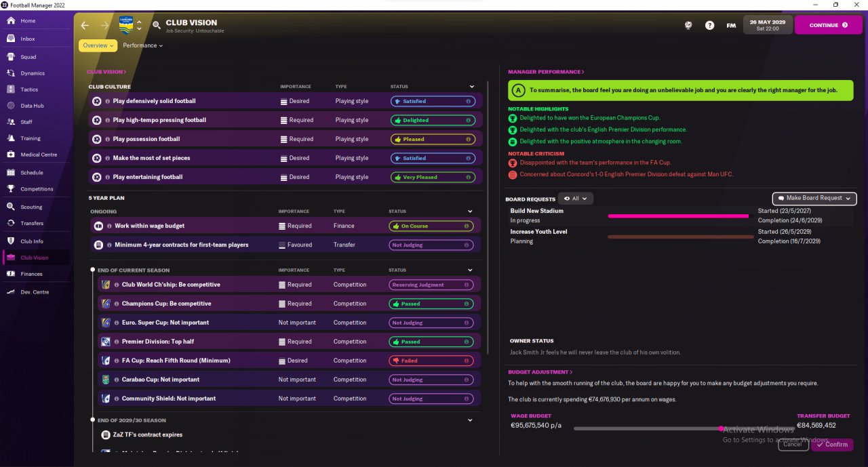
Task: Open Schedule sidebar icon
Action: click(11, 173)
